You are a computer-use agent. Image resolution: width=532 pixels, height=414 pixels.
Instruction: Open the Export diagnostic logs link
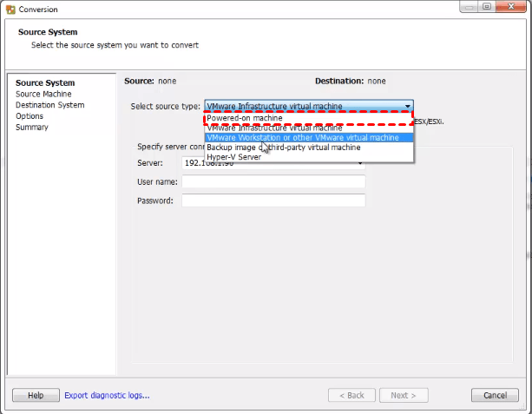pyautogui.click(x=107, y=396)
